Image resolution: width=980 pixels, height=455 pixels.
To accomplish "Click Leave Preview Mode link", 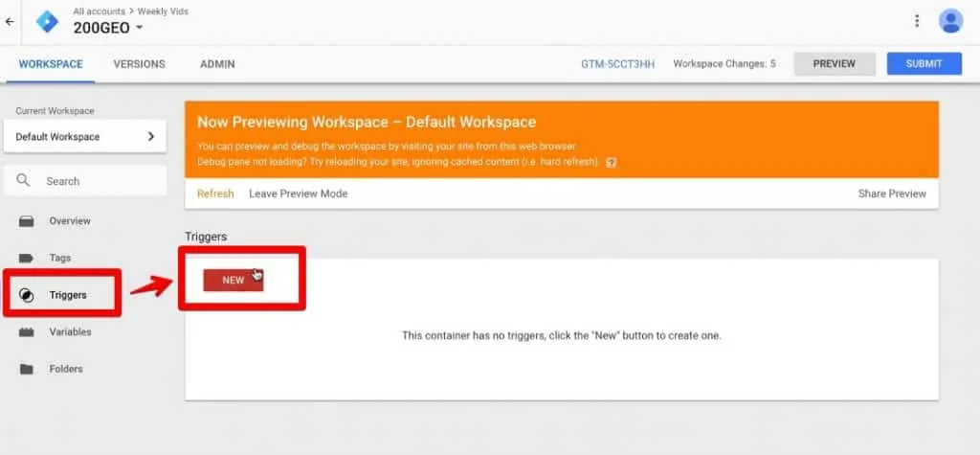I will click(299, 193).
